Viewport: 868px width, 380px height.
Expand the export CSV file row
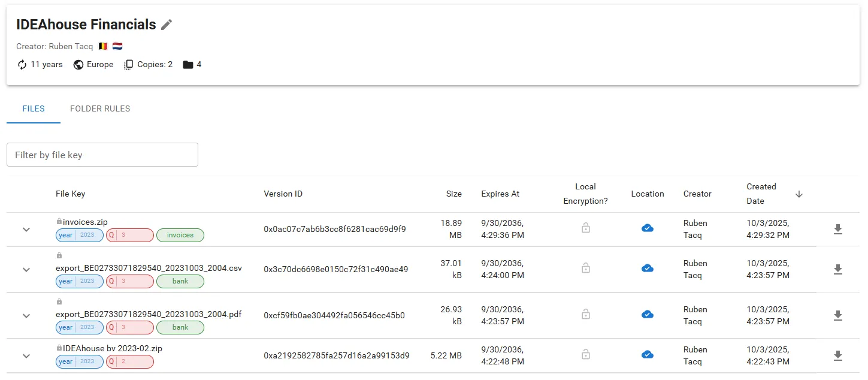[x=26, y=270]
